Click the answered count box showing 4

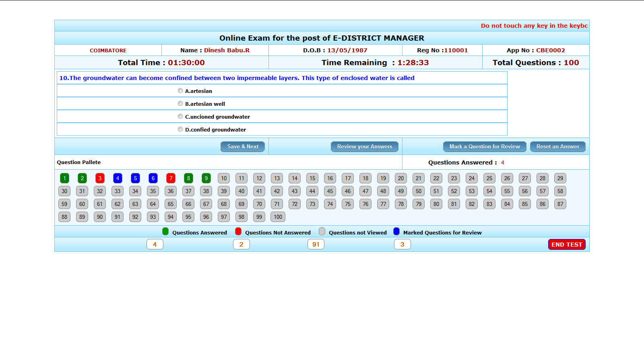coord(155,244)
